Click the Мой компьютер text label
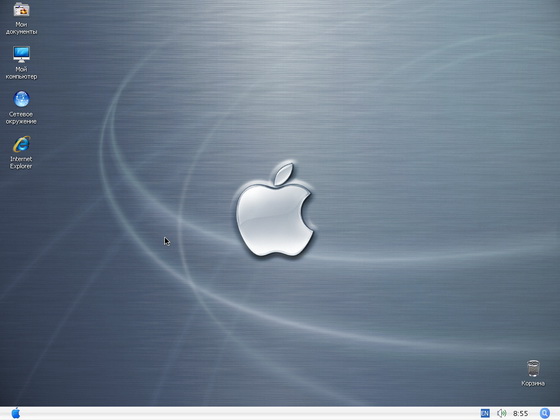Image resolution: width=560 pixels, height=420 pixels. (21, 73)
